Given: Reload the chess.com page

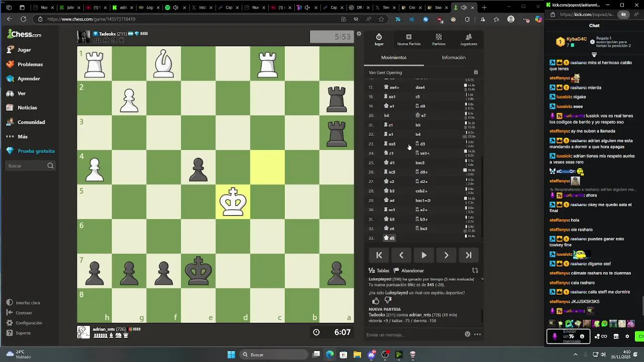Looking at the screenshot, I should (23, 19).
